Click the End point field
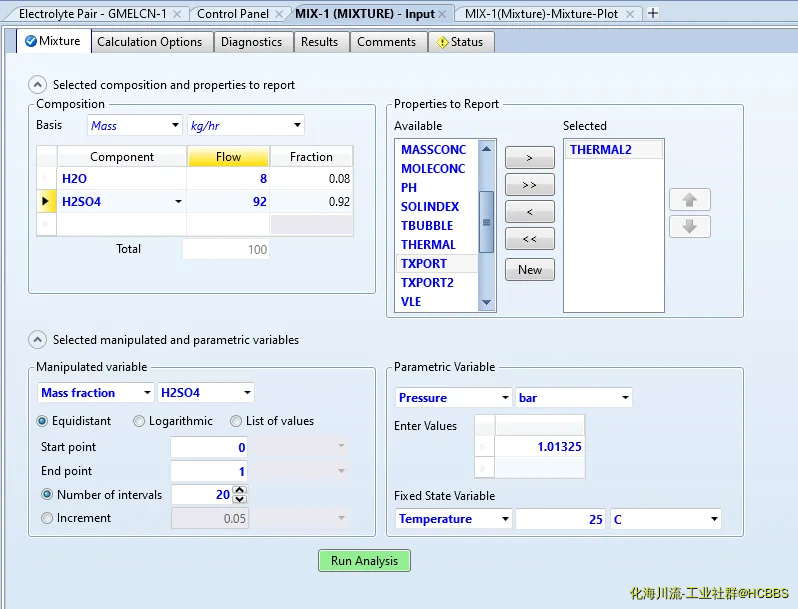This screenshot has width=798, height=609. tap(209, 471)
